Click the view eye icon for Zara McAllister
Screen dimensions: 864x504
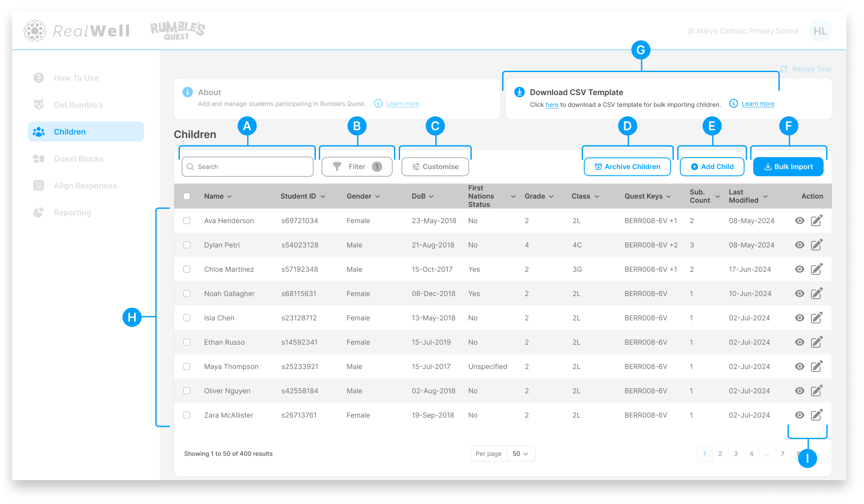(799, 415)
